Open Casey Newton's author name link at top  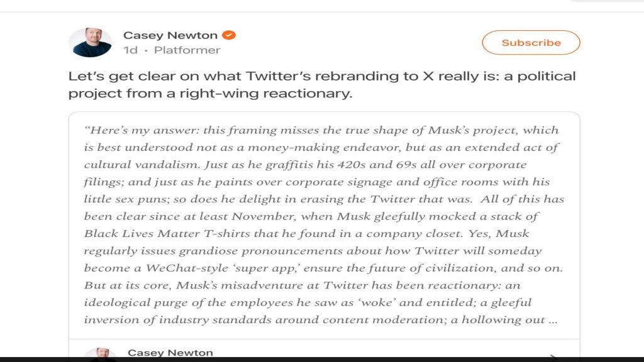coord(170,35)
